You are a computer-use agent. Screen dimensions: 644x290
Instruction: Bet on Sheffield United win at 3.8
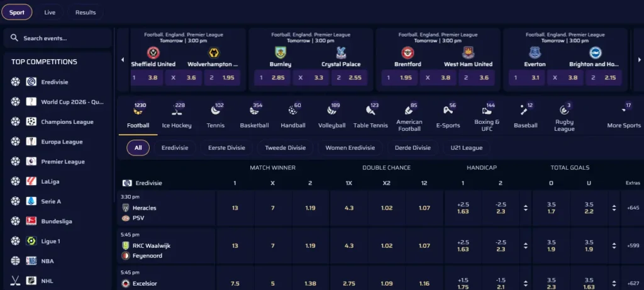point(147,77)
